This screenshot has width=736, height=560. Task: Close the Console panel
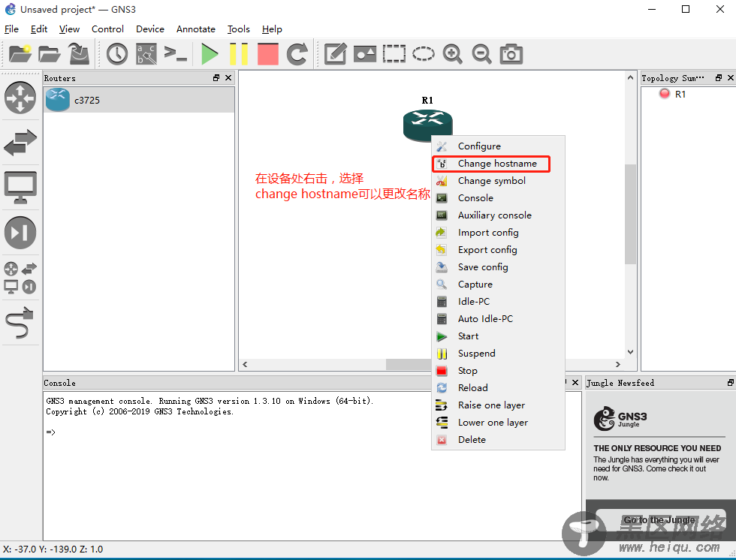pyautogui.click(x=575, y=383)
